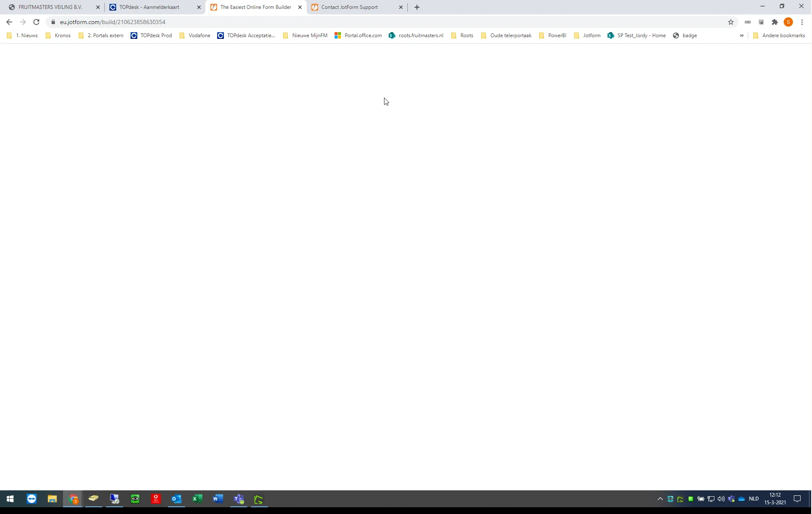
Task: Open Microsoft Teams from the taskbar
Action: coord(239,500)
